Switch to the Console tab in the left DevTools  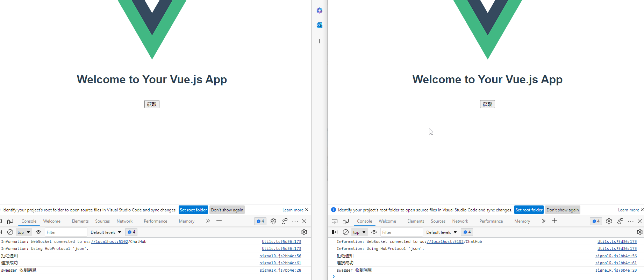click(x=29, y=221)
